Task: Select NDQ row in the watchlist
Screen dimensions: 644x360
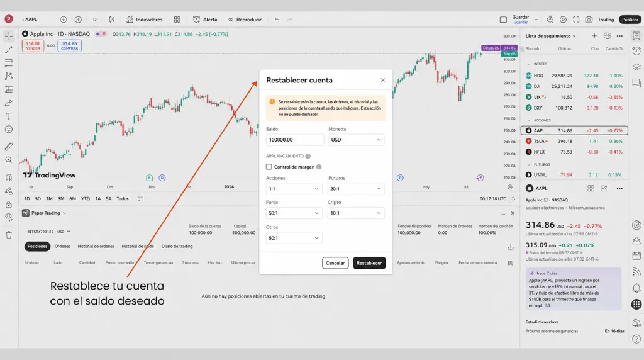Action: pos(574,76)
